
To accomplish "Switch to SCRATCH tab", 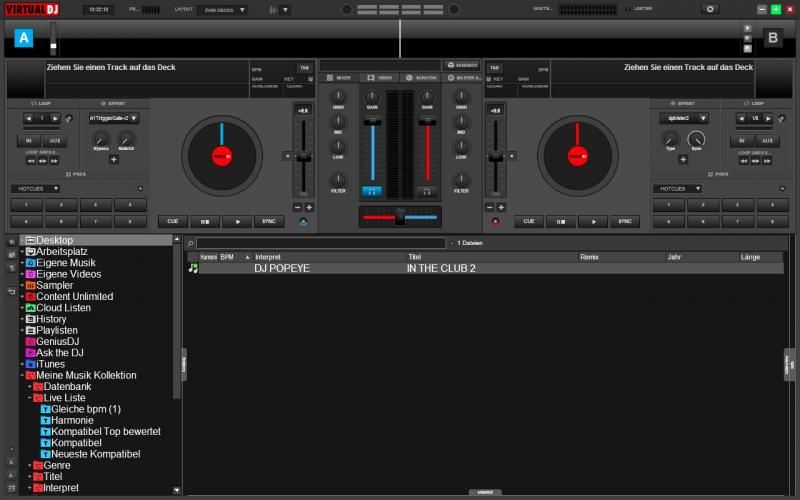I will coord(421,78).
